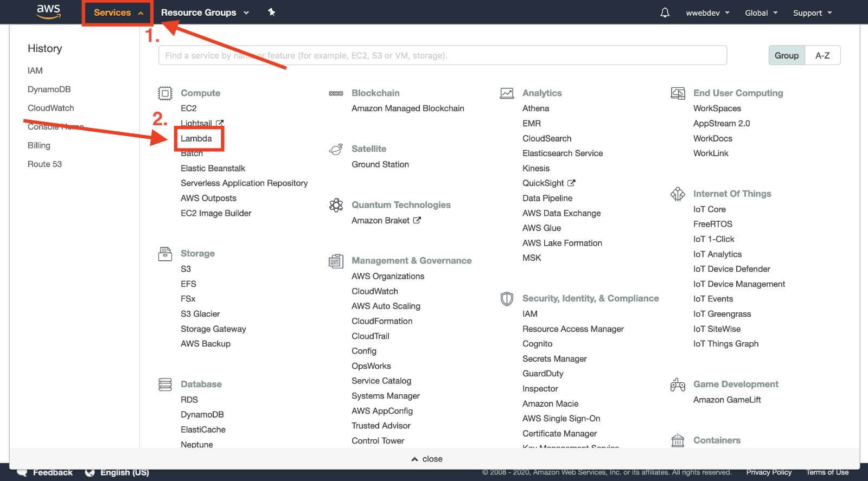Open Elastic Beanstalk service
The height and width of the screenshot is (481, 868).
[213, 168]
